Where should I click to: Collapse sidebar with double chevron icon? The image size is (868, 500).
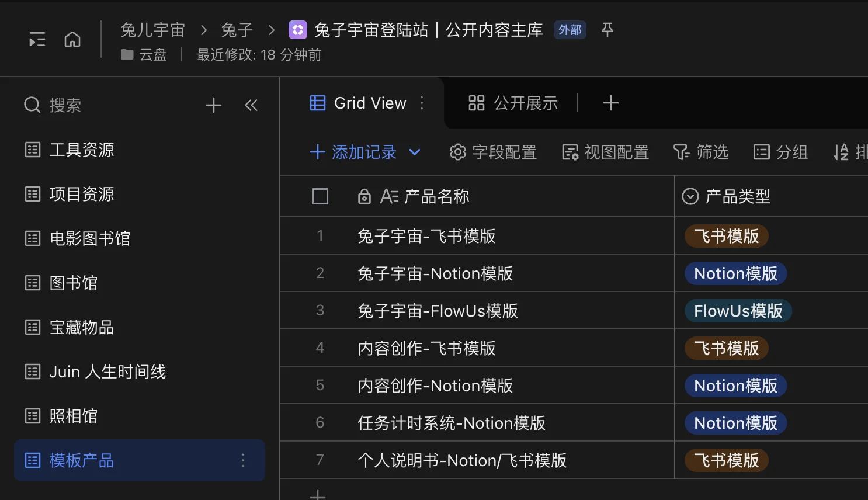pos(251,105)
